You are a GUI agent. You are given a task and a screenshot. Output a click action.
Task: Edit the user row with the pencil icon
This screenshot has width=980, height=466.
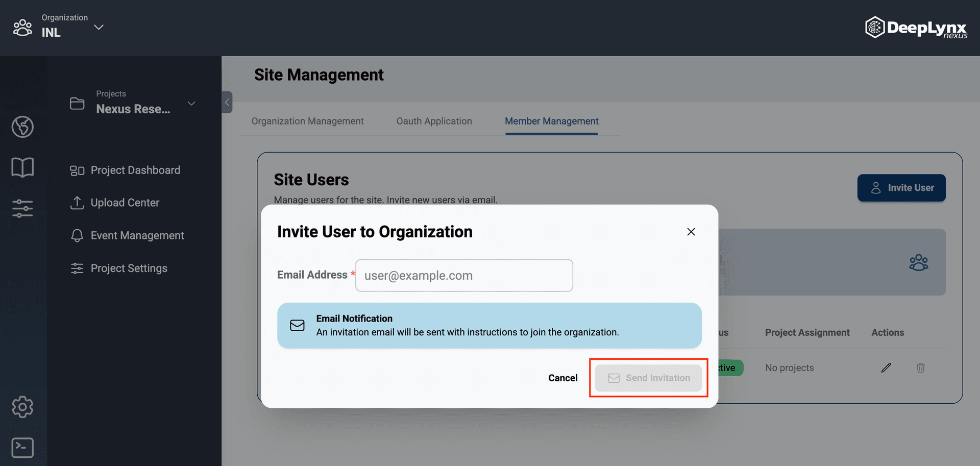tap(886, 367)
